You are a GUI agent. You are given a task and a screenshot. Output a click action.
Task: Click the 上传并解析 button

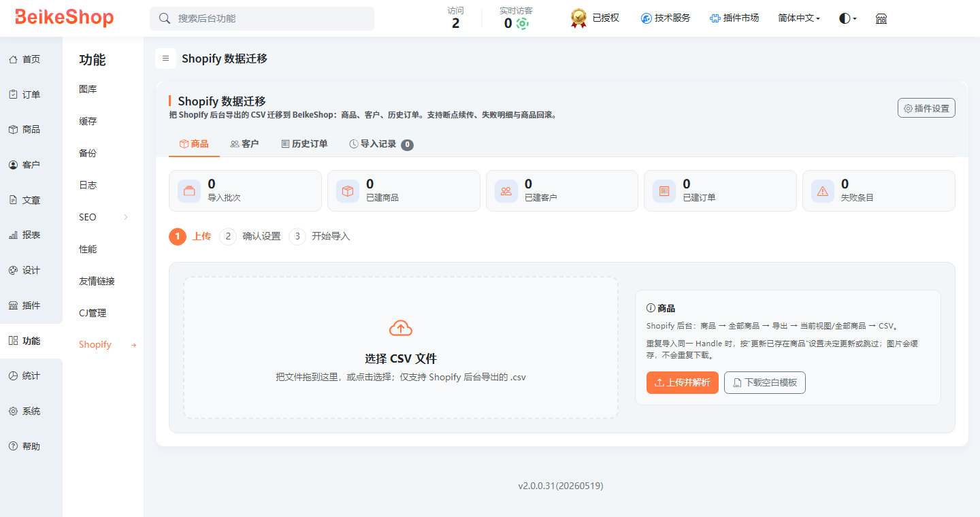click(682, 382)
